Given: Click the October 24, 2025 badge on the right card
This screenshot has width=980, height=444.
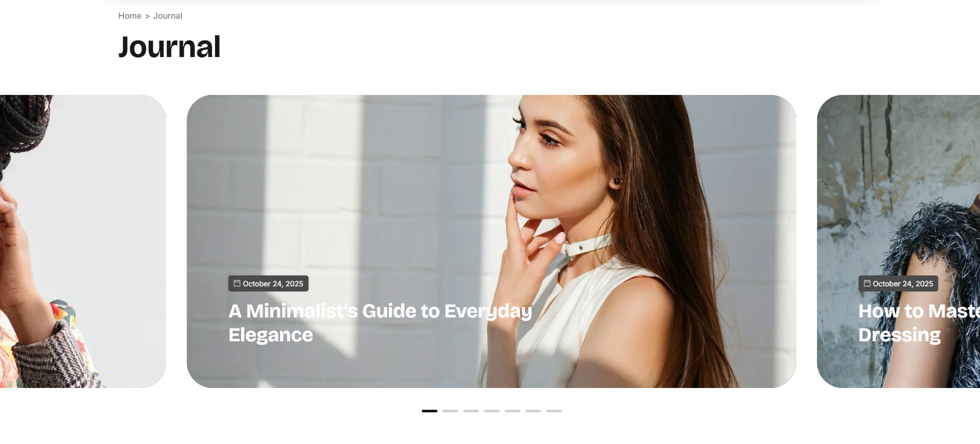Looking at the screenshot, I should pos(898,284).
